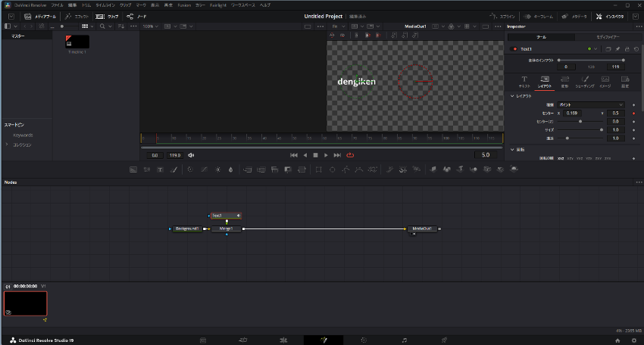Toggle loop playback button

click(x=350, y=155)
